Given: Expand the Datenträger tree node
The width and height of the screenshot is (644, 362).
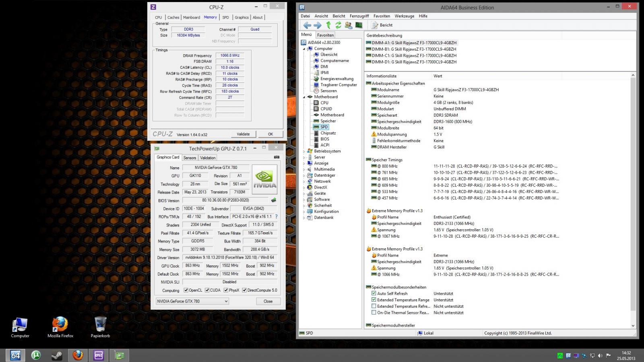Looking at the screenshot, I should click(304, 175).
